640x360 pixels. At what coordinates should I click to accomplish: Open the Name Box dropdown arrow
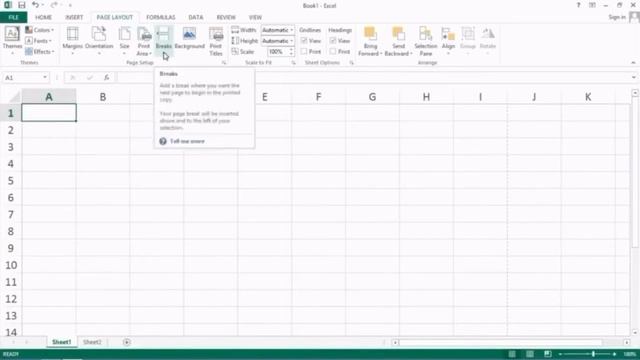click(44, 77)
